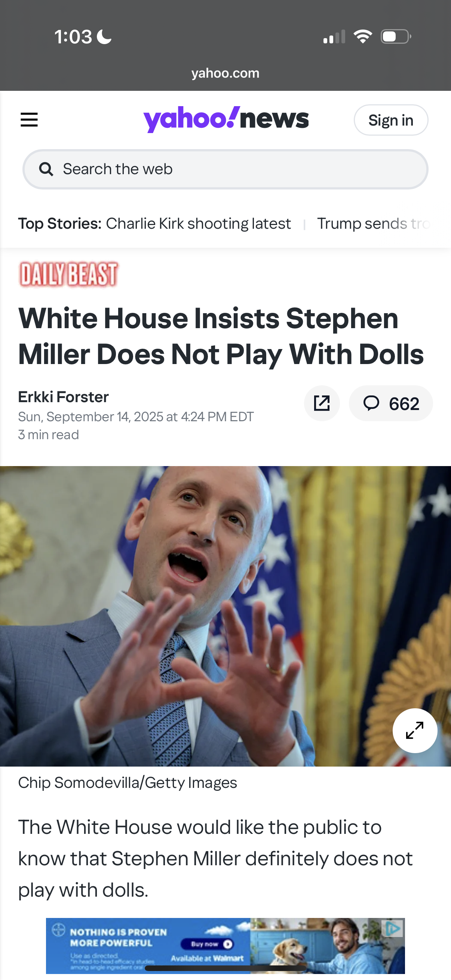Tap the article headline text
The width and height of the screenshot is (451, 980).
pyautogui.click(x=221, y=336)
